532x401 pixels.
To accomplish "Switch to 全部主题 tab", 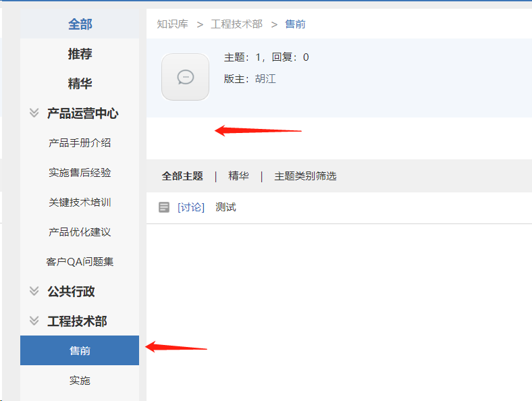I will [x=182, y=176].
